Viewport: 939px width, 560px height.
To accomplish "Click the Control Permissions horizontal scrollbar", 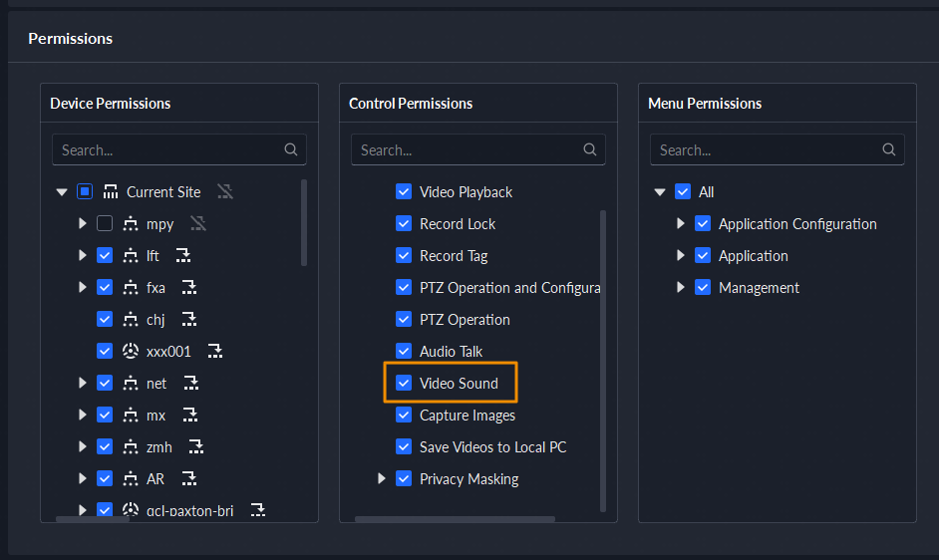I will pos(455,519).
